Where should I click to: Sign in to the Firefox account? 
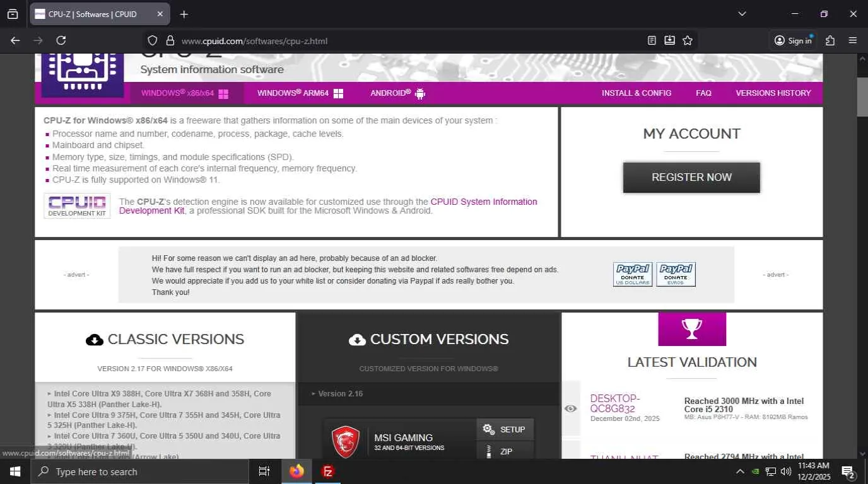(793, 40)
